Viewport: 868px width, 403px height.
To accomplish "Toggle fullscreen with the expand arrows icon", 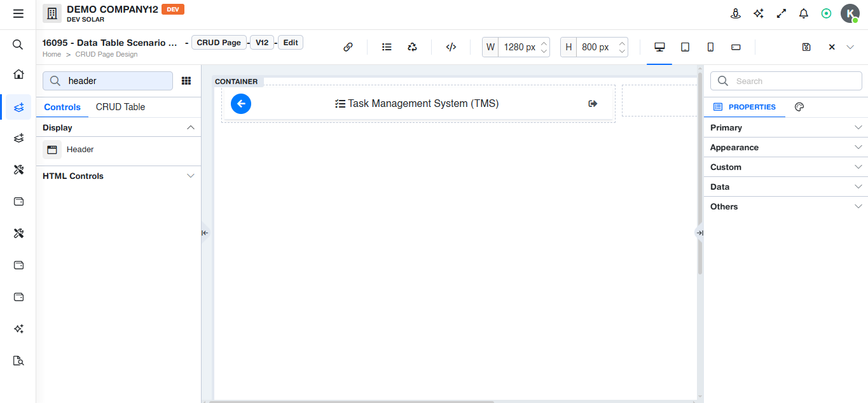I will (x=782, y=13).
